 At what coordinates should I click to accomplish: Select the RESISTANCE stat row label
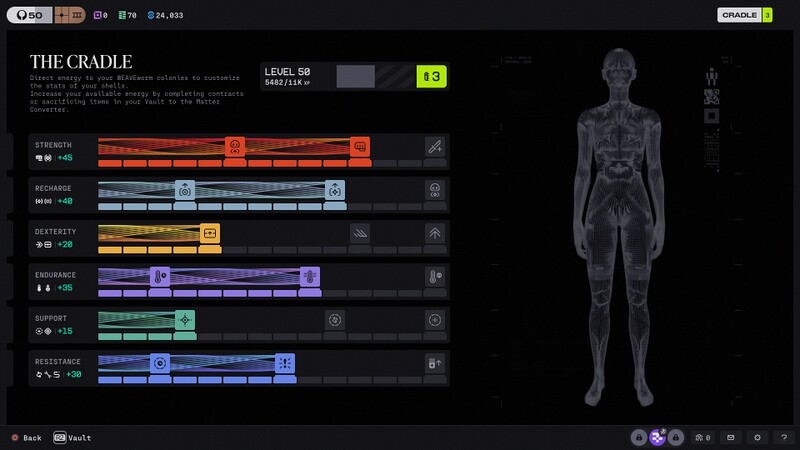pyautogui.click(x=58, y=362)
